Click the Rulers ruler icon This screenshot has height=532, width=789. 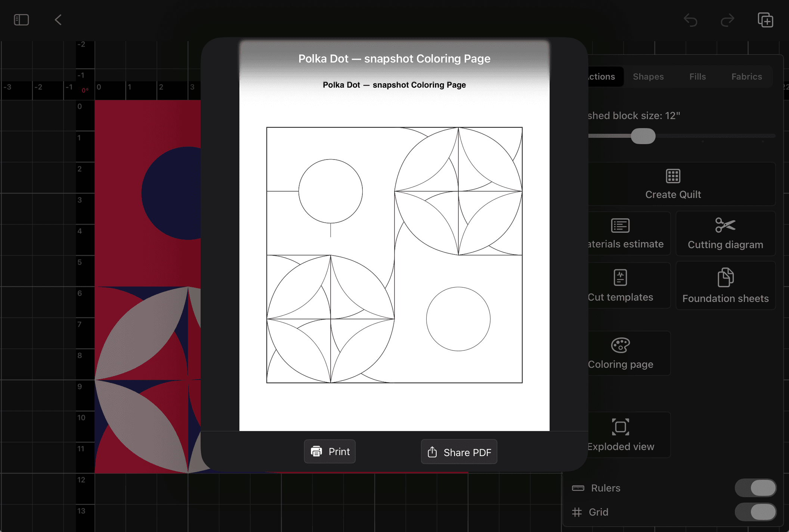(x=578, y=488)
